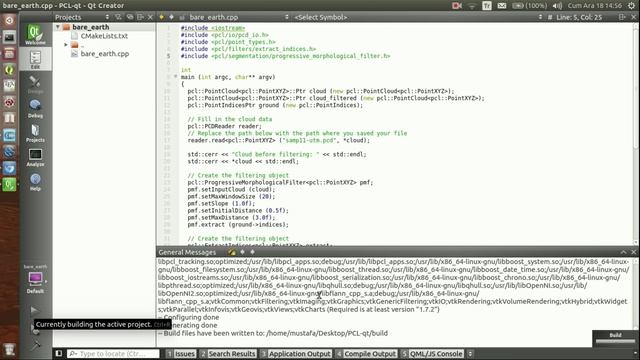Open bare_earth Default kit selector
This screenshot has height=360, width=640.
tap(35, 280)
